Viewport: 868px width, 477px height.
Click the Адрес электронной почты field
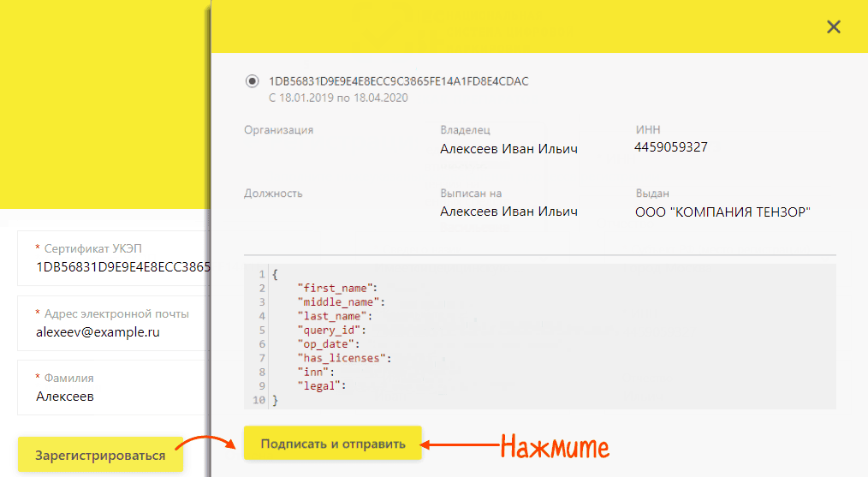tap(111, 331)
